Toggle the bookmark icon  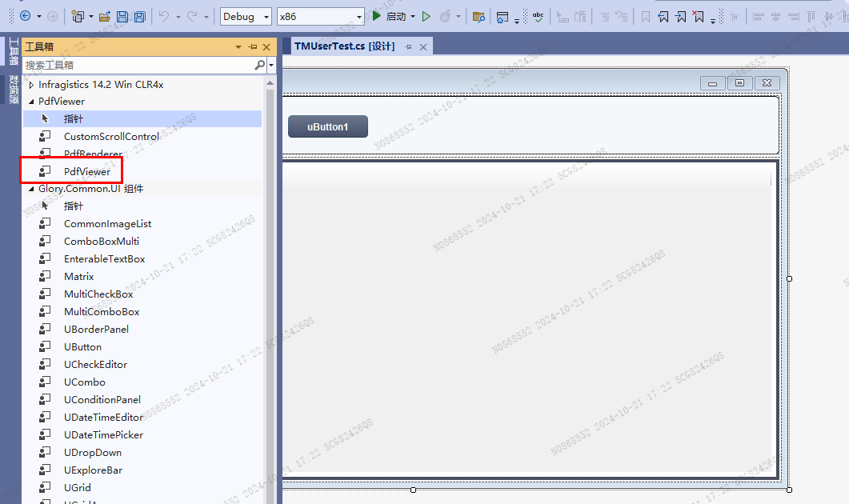point(646,18)
